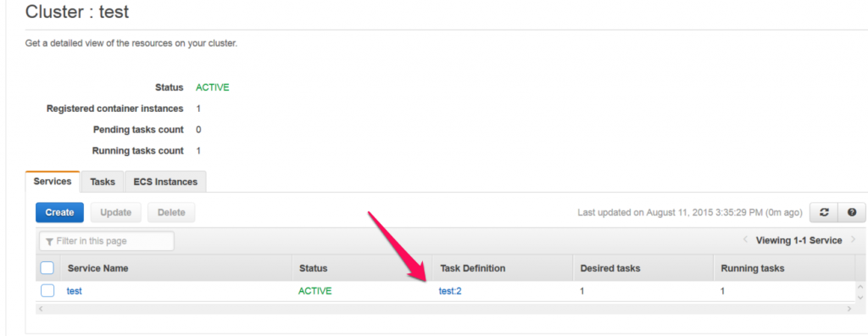Click the table scroll down arrow
Screen dimensions: 868x336
pos(860,297)
